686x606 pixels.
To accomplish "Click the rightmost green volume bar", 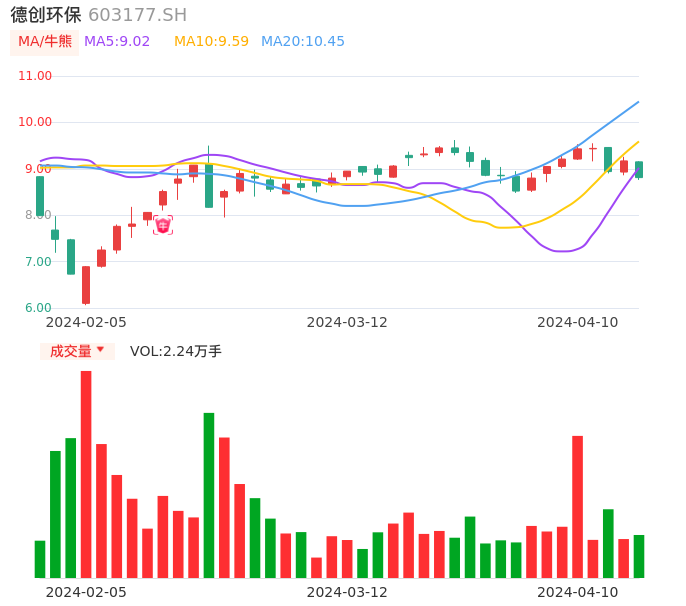I will coord(639,556).
